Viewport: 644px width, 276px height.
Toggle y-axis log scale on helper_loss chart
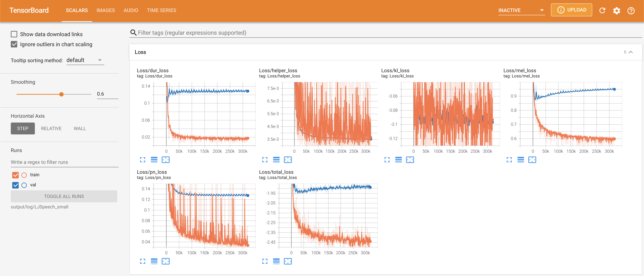(276, 160)
